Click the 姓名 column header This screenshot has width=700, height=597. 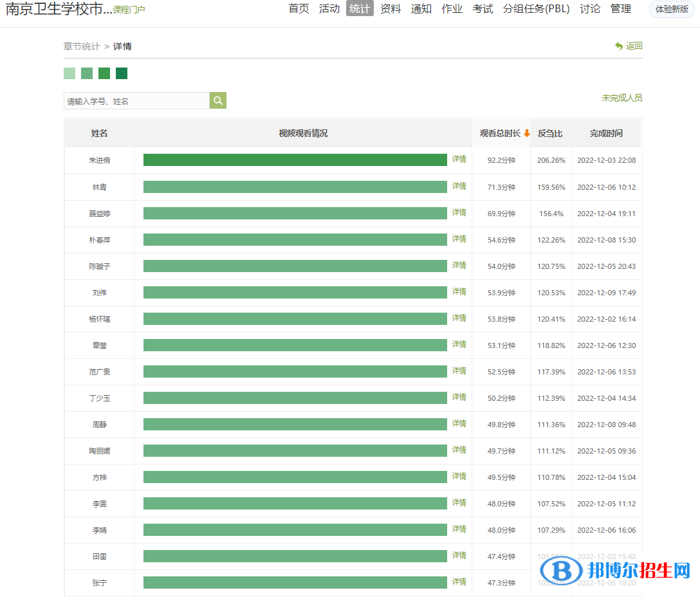coord(99,133)
